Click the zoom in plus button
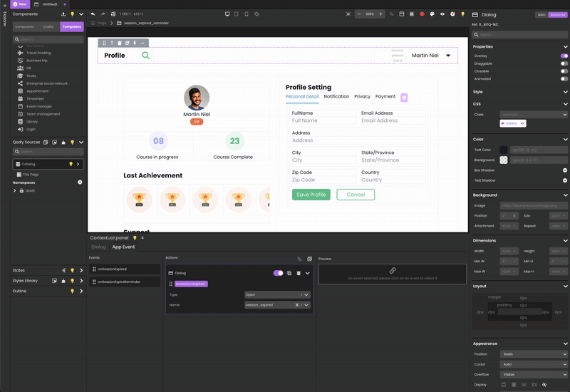This screenshot has height=392, width=570. (381, 14)
